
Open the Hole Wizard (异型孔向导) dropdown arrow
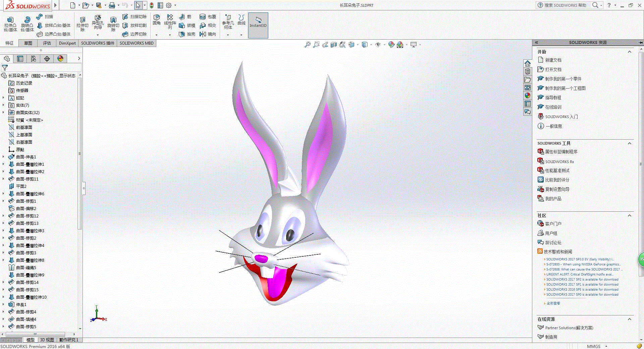[98, 35]
